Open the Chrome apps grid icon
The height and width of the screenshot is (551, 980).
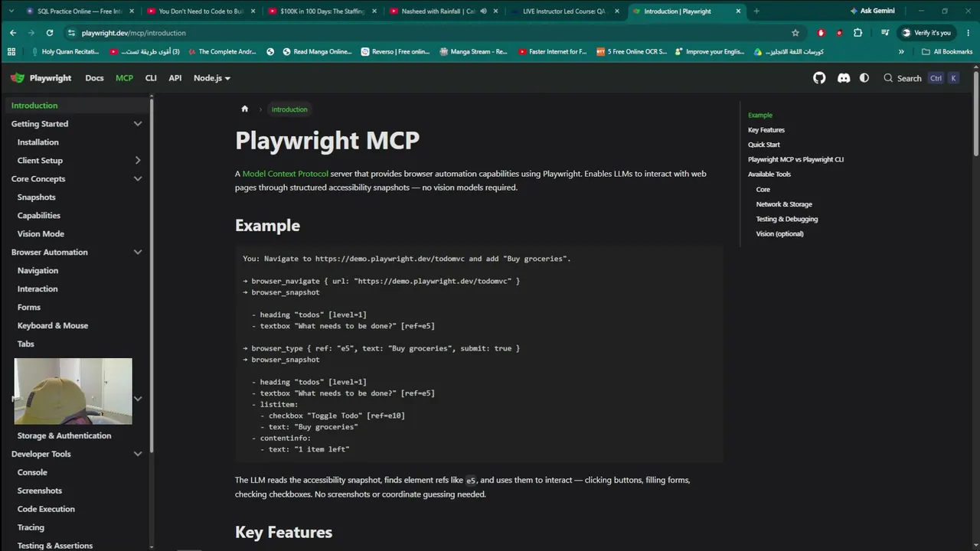tap(11, 52)
